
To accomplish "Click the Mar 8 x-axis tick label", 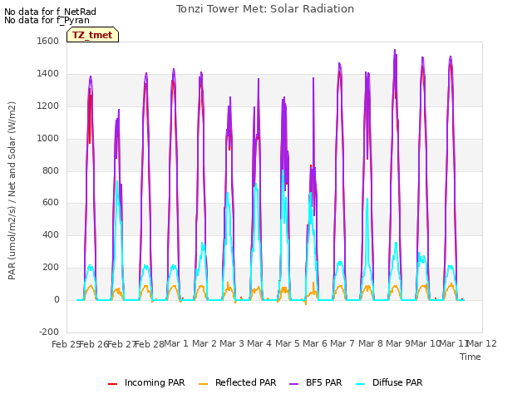I will point(371,343).
